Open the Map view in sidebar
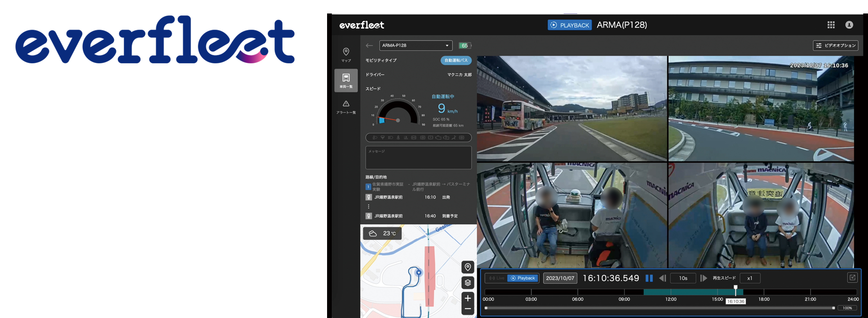Viewport: 868px width, 318px height. (x=346, y=54)
